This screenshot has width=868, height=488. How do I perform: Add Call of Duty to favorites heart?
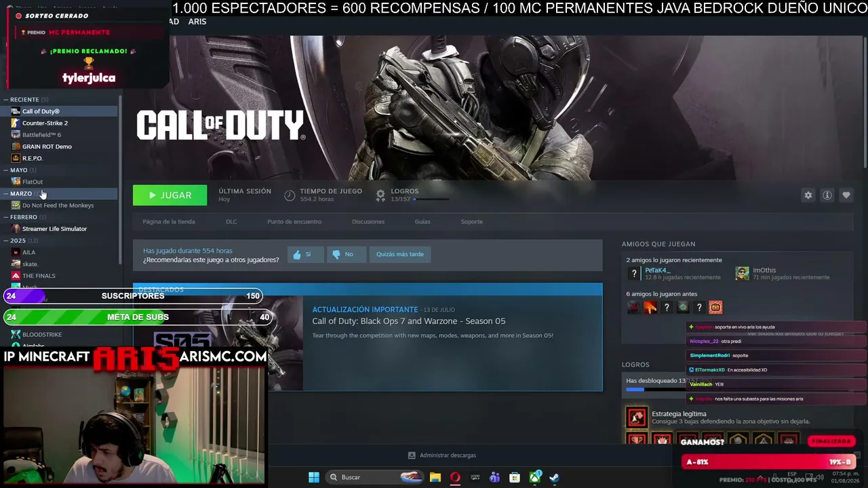(x=846, y=195)
